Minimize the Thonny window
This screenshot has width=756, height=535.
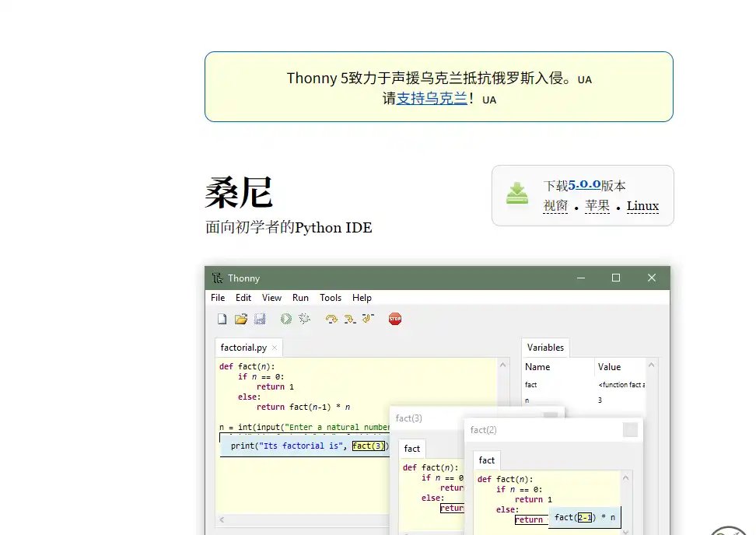[581, 278]
